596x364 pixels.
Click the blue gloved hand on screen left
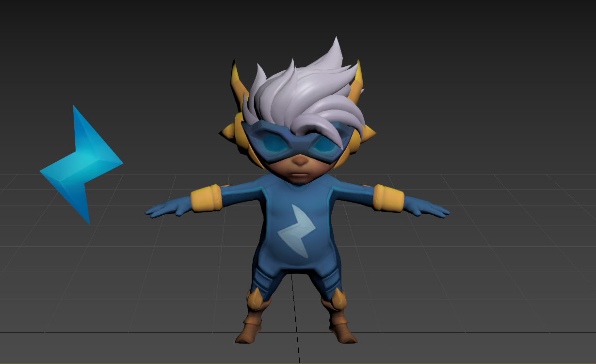[x=167, y=209]
